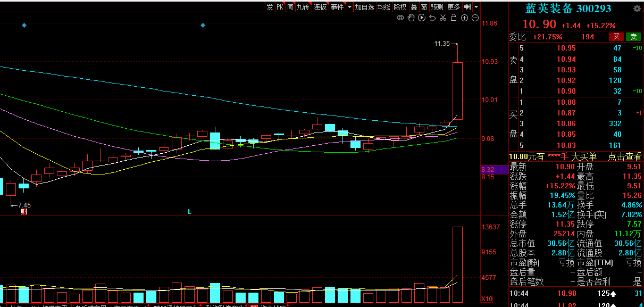Click the 总市值 30.56亿 value

562,243
